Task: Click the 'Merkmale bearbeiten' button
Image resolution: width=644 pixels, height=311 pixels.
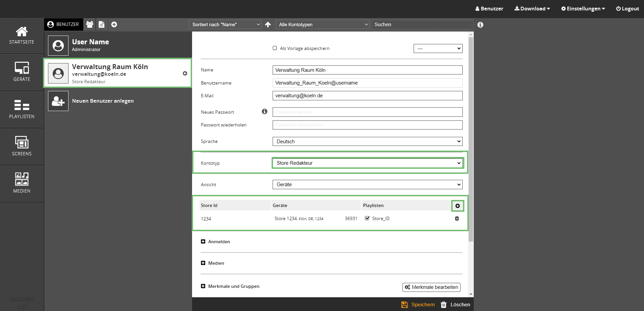Action: pos(431,287)
